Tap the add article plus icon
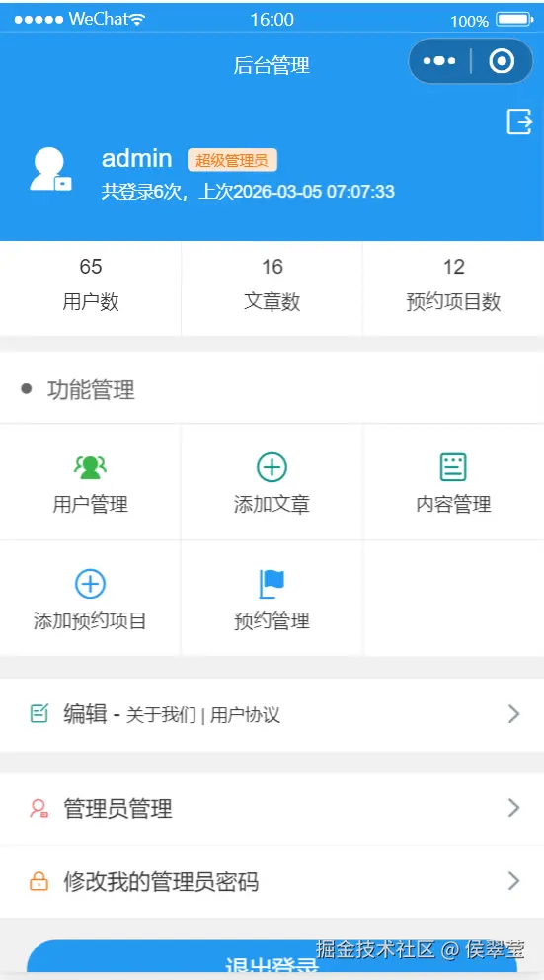 coord(272,467)
